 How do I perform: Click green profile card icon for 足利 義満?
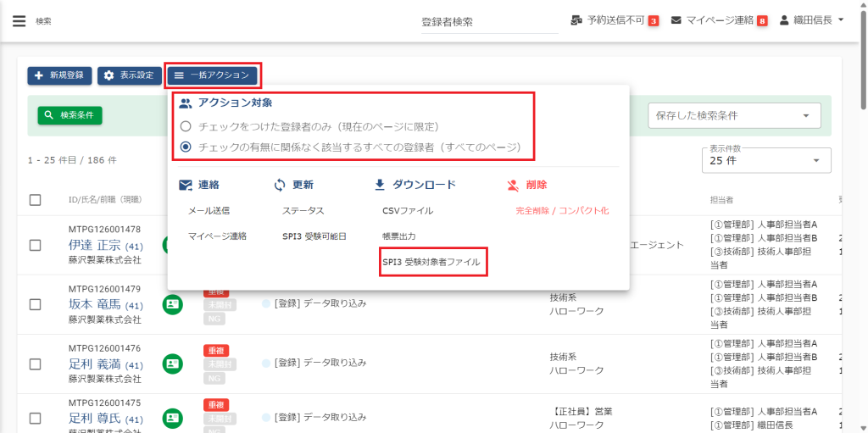pos(173,364)
